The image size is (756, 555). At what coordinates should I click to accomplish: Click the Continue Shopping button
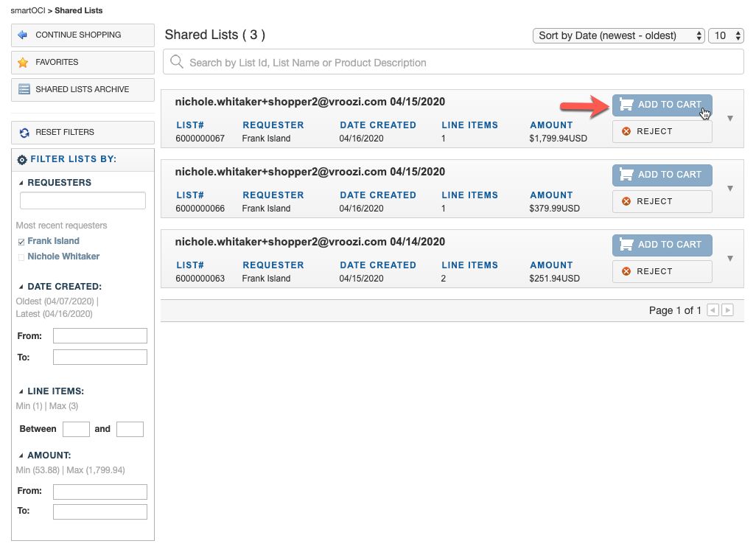[x=83, y=35]
